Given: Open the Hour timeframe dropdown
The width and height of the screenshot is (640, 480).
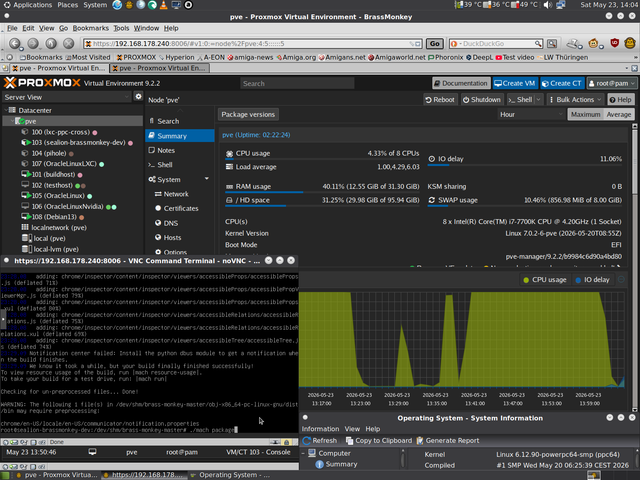Looking at the screenshot, I should (x=531, y=114).
